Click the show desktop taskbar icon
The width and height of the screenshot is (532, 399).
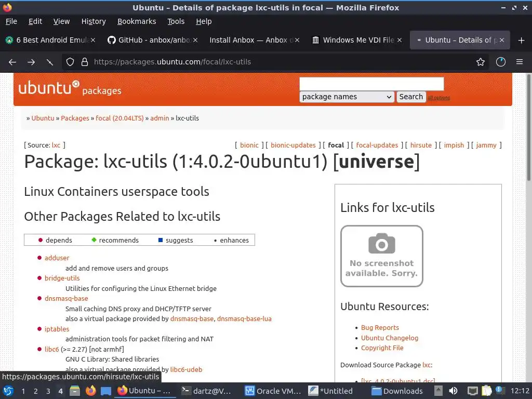pos(106,391)
